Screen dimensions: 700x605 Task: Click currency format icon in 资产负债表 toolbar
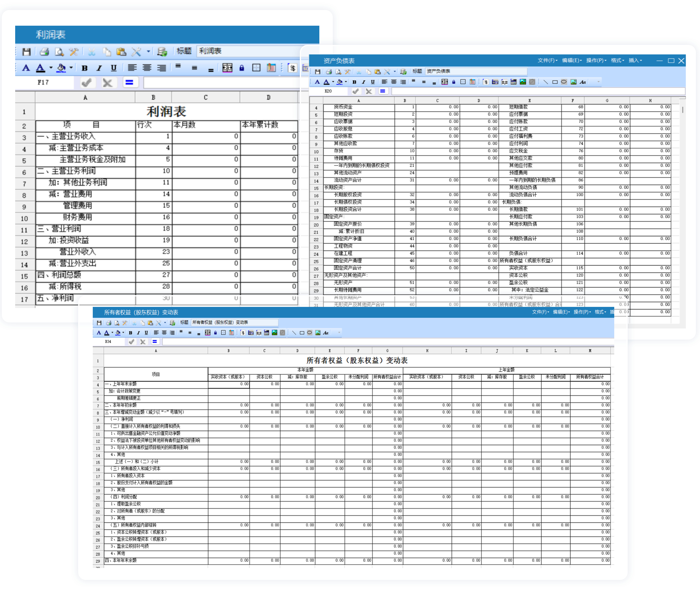(x=486, y=82)
